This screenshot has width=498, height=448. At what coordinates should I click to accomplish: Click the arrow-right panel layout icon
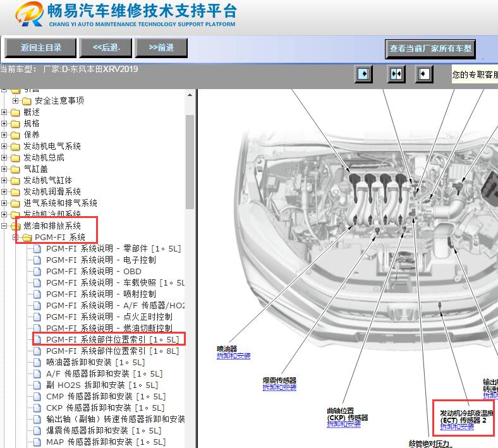(x=363, y=74)
